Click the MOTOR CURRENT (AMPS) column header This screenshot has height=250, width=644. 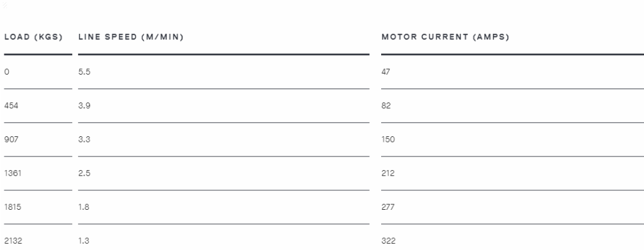[445, 37]
